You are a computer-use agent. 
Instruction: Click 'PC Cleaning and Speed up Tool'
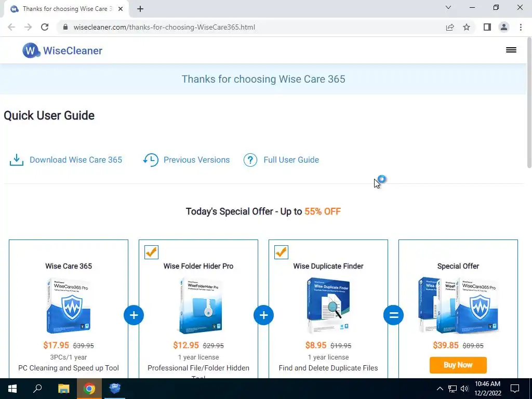pyautogui.click(x=69, y=368)
